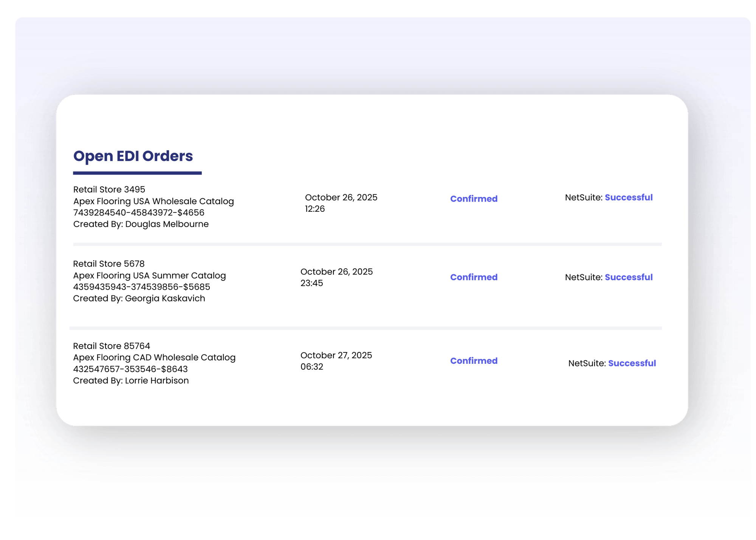Click Confirmed status for Retail Store 3495

pos(474,199)
